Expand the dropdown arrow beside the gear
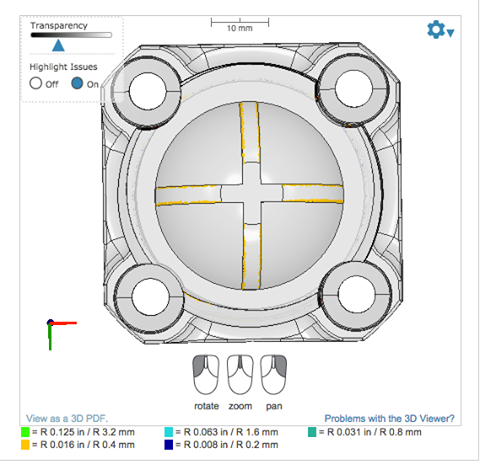Image resolution: width=480 pixels, height=475 pixels. pos(450,33)
